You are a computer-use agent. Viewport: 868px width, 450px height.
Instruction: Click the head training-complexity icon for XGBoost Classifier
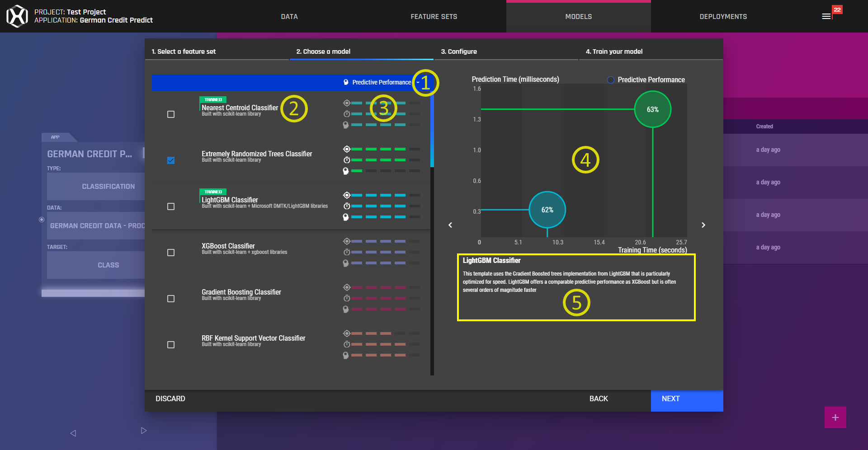[x=346, y=263]
